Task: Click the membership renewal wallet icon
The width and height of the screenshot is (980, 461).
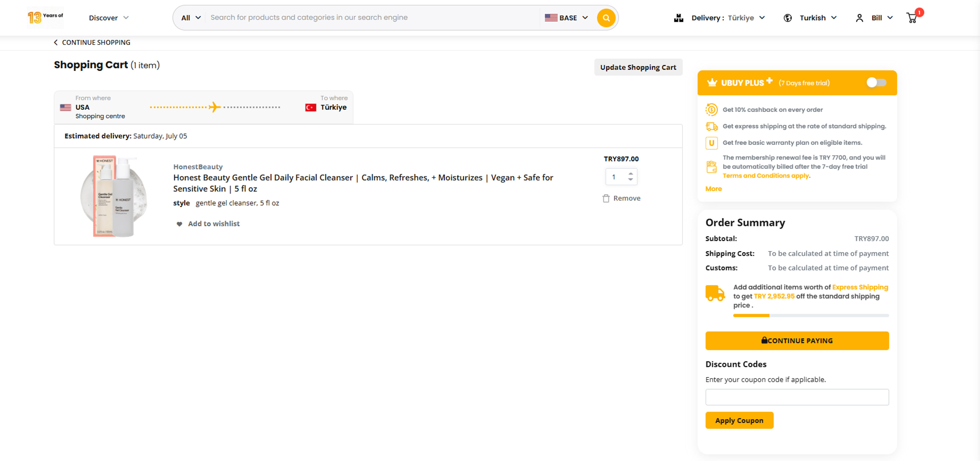Action: pos(712,167)
